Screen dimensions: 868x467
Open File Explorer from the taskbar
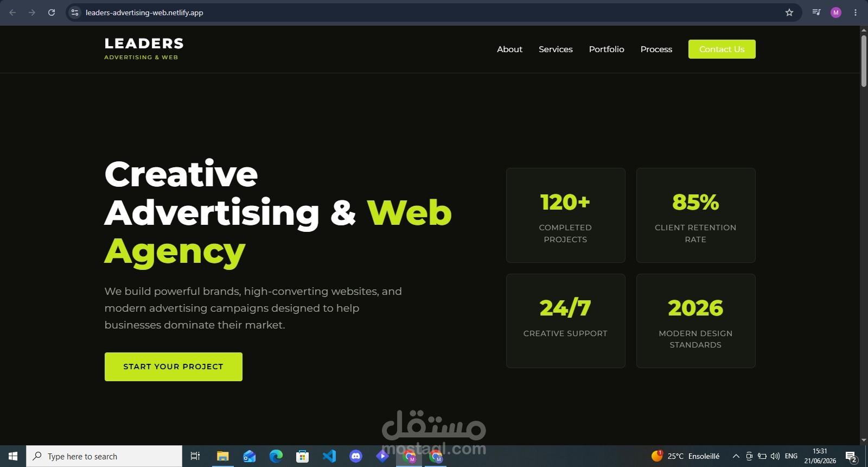(x=223, y=456)
